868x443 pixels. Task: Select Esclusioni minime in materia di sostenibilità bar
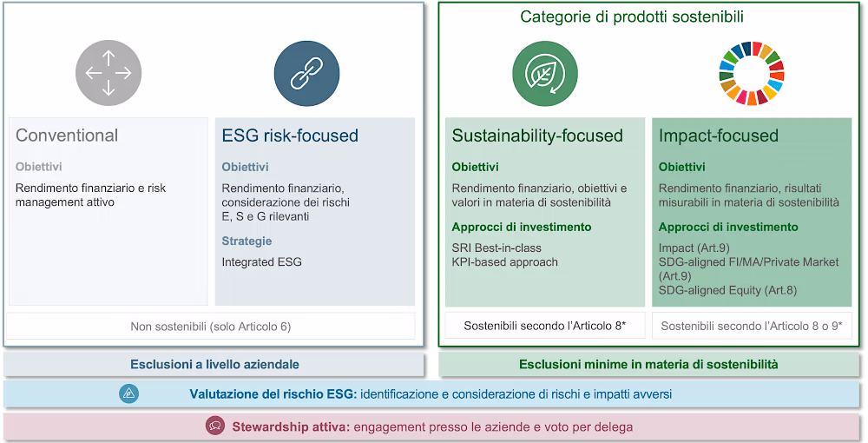[648, 364]
